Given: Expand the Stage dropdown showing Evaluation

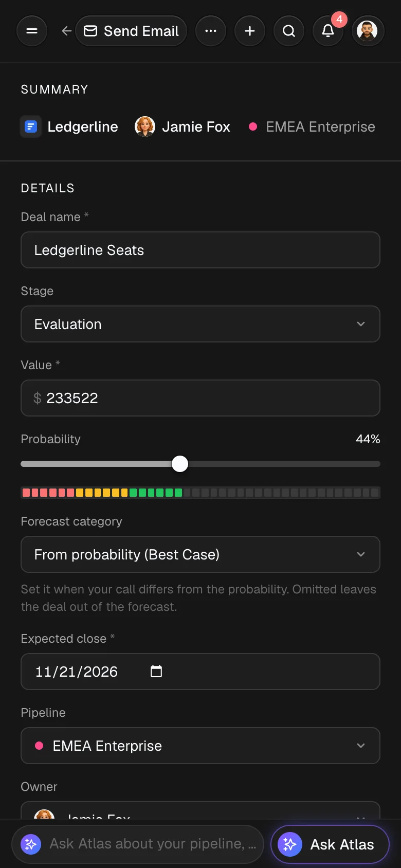Looking at the screenshot, I should [200, 324].
